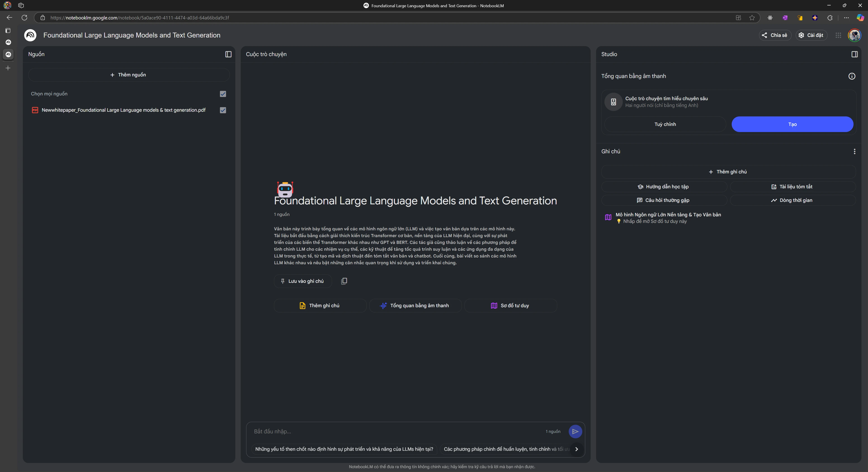Copy summary with the copy icon
This screenshot has height=472, width=868.
click(344, 281)
